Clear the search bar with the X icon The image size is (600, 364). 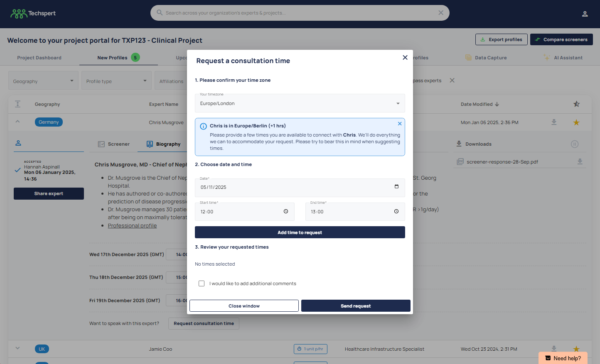click(441, 13)
